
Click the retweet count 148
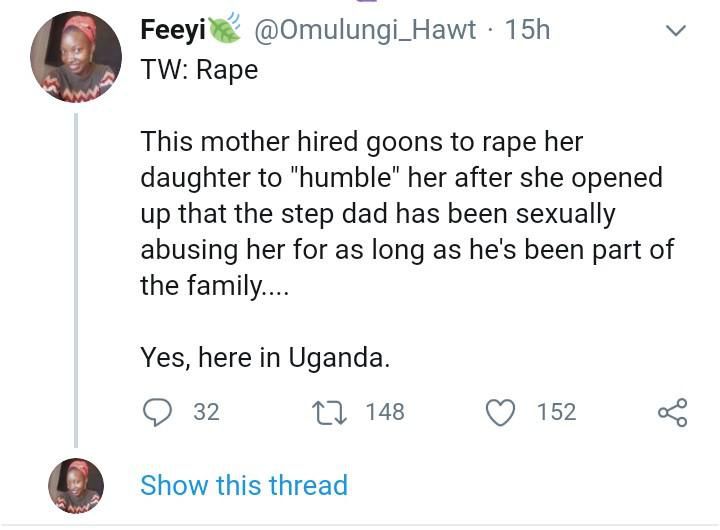[385, 411]
